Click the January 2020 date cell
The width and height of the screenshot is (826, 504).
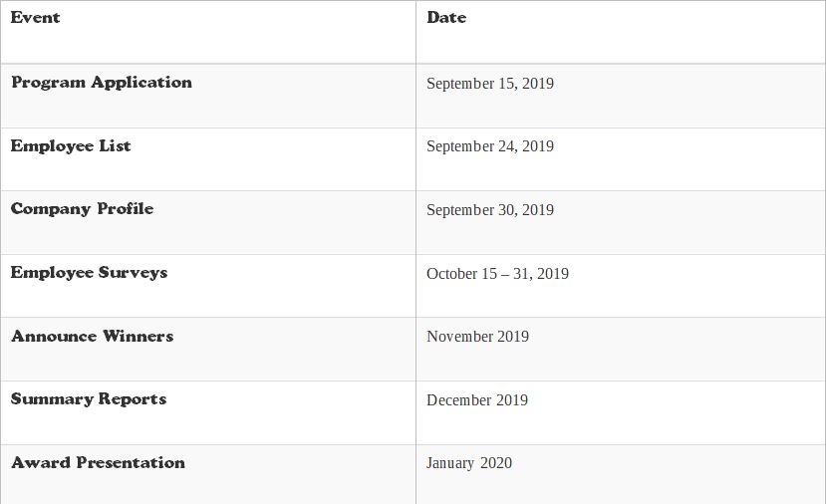469,463
